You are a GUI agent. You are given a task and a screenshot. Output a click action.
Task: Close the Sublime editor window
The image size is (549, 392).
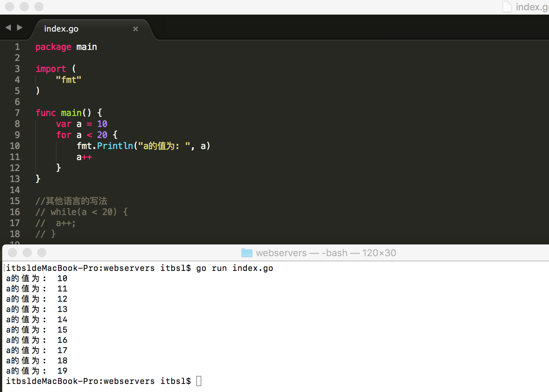(x=10, y=7)
